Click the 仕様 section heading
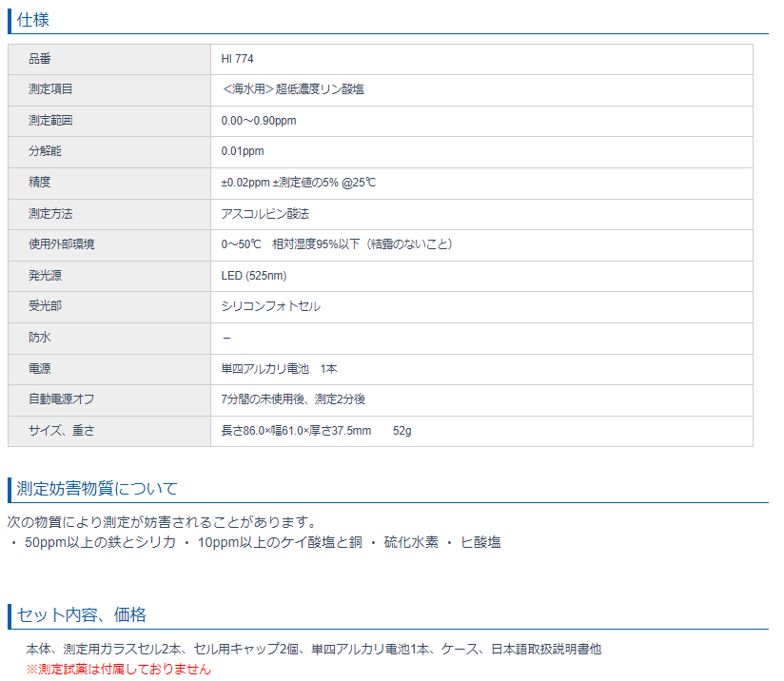This screenshot has height=681, width=784. click(x=36, y=19)
